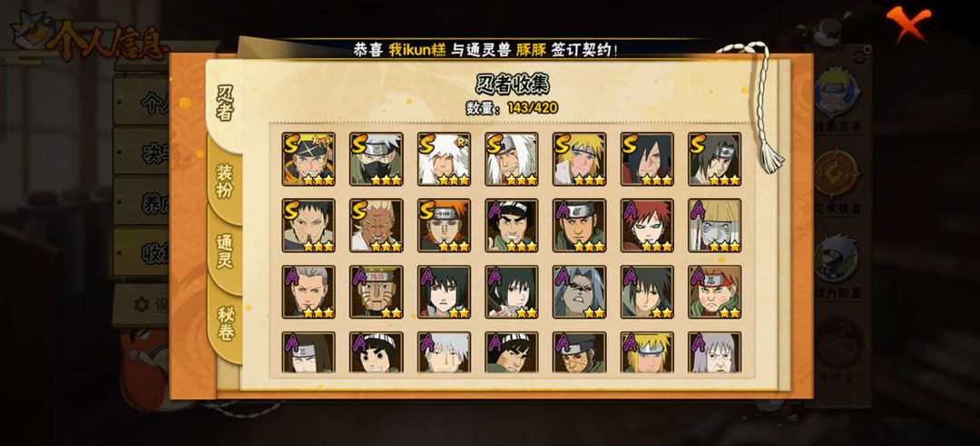Open S-rank blond Minato ninja card
The image size is (980, 446).
click(579, 159)
